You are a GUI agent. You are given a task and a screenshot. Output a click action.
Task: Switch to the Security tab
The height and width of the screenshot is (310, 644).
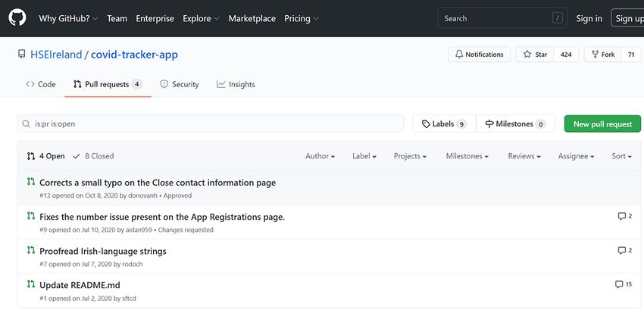pos(179,84)
